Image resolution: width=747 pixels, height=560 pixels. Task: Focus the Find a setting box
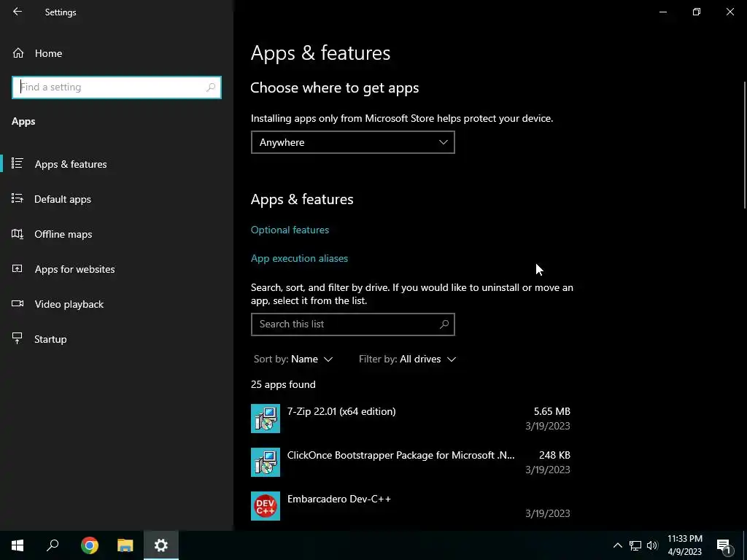[x=117, y=87]
